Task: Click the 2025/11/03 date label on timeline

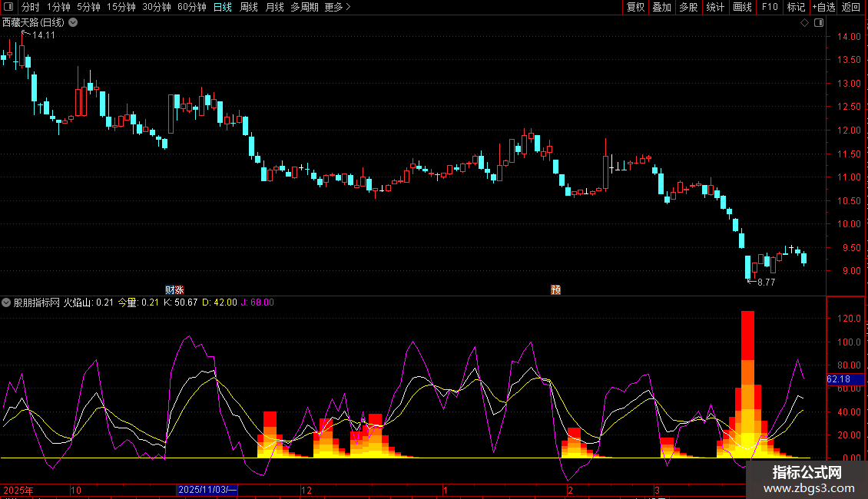Action: point(207,490)
